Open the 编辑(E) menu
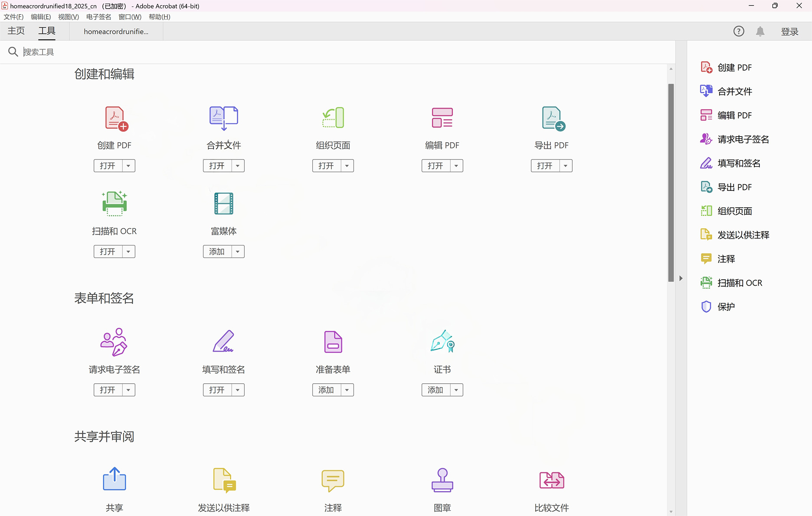The image size is (812, 516). tap(41, 17)
